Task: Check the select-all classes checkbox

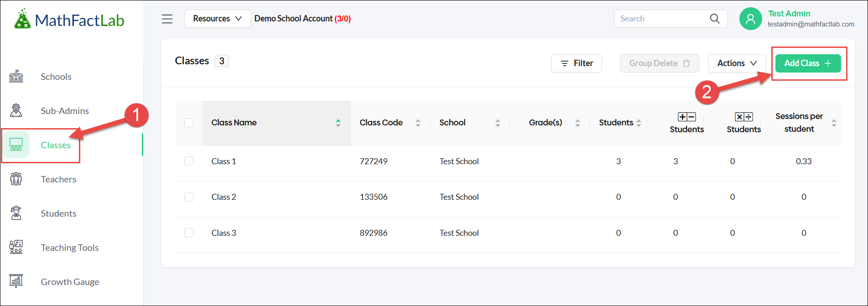Action: pos(189,123)
